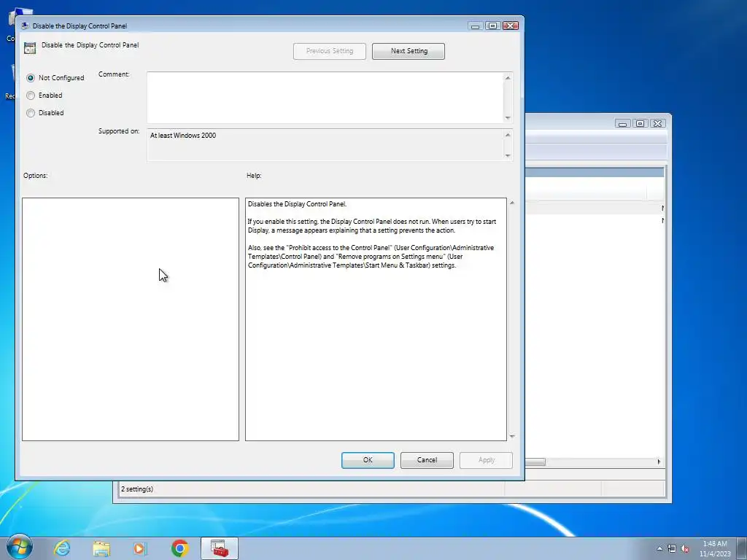Open the Windows Start menu
The image size is (747, 560).
[x=20, y=548]
